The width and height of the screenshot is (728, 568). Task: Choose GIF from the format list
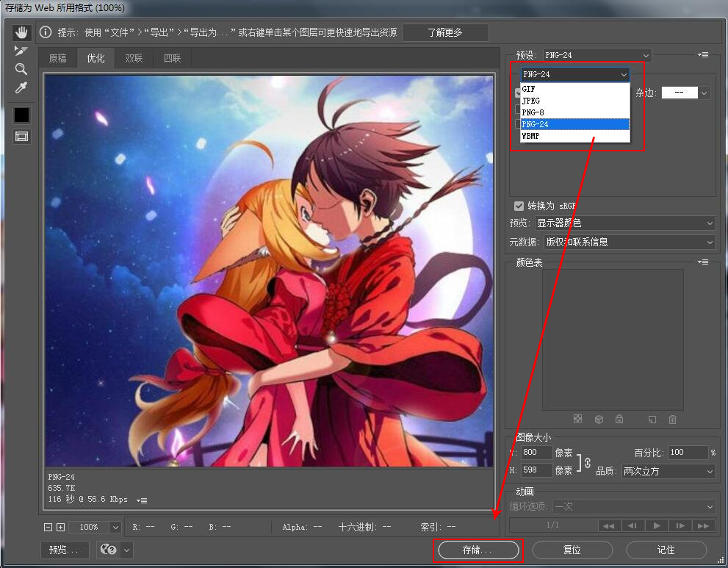click(575, 89)
